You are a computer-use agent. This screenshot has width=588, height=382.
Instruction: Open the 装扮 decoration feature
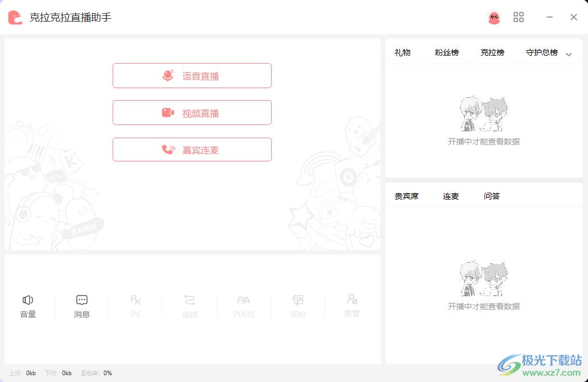click(x=298, y=306)
